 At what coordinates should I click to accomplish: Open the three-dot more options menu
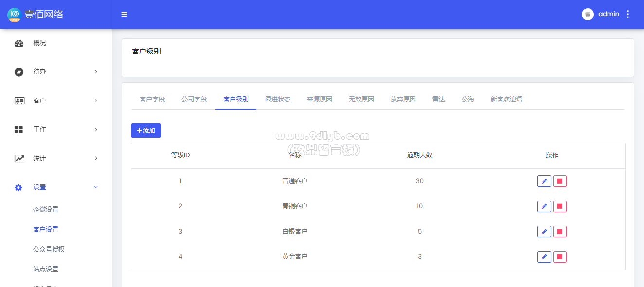(x=628, y=14)
